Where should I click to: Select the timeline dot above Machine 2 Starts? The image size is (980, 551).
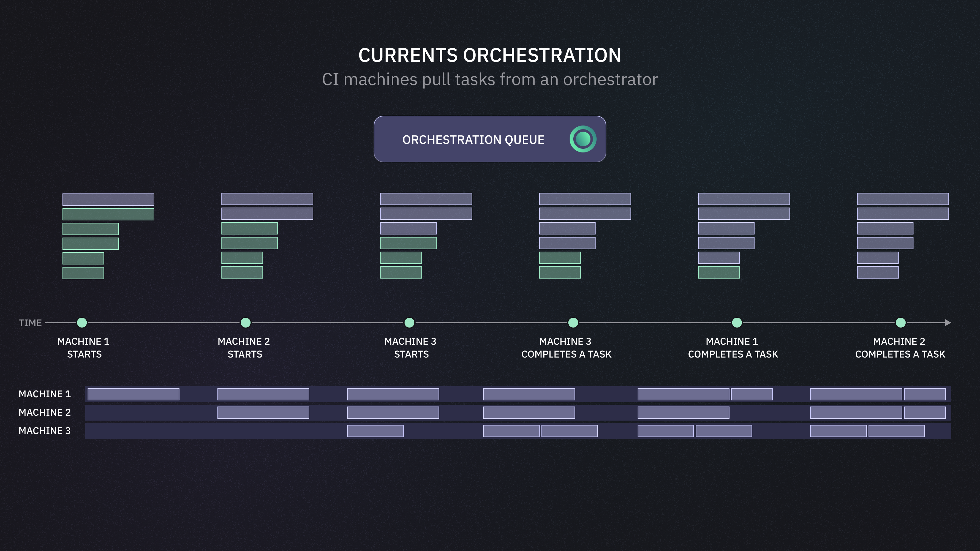tap(246, 323)
